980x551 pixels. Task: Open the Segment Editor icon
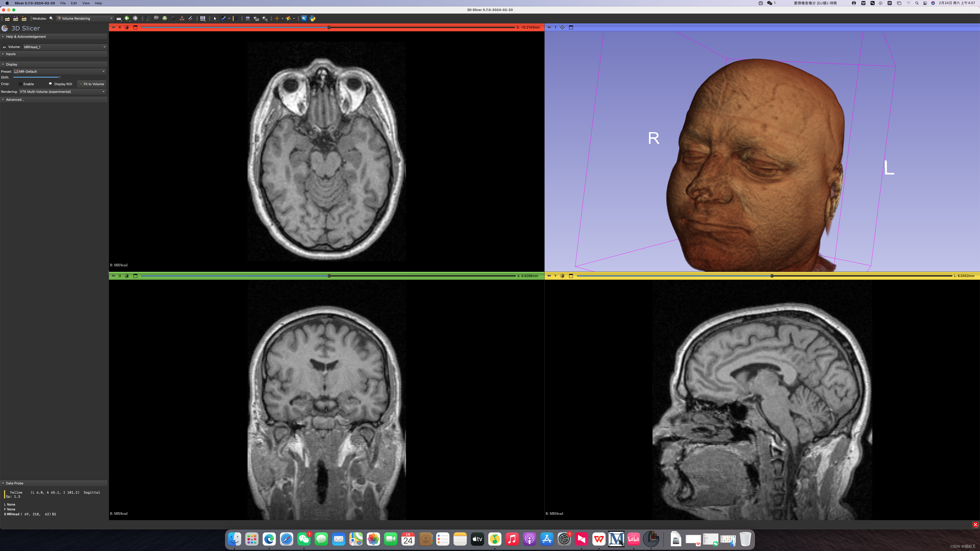tap(190, 18)
